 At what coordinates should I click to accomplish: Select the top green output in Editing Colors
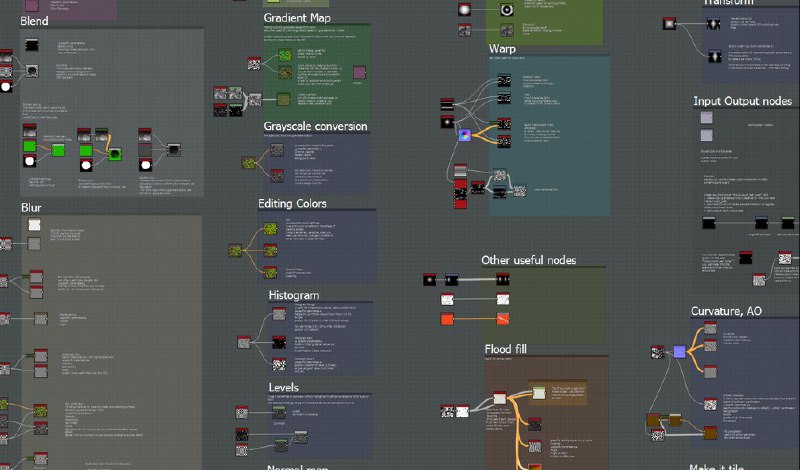click(x=270, y=228)
